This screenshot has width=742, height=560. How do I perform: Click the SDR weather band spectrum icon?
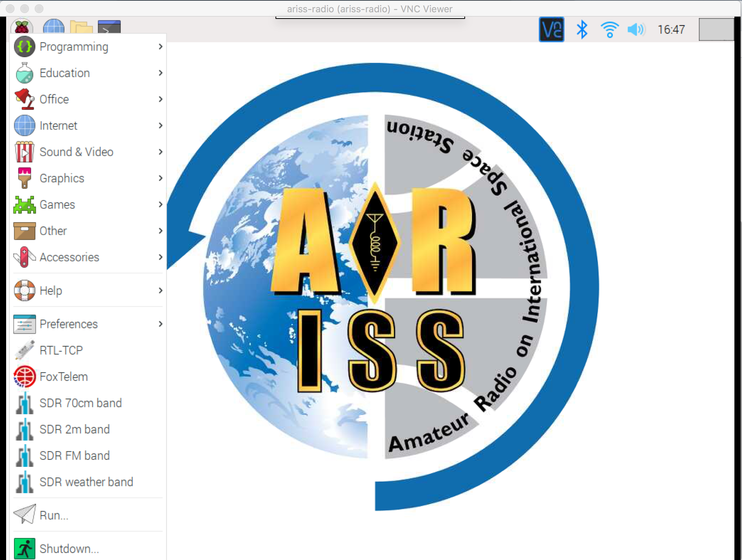tap(24, 482)
